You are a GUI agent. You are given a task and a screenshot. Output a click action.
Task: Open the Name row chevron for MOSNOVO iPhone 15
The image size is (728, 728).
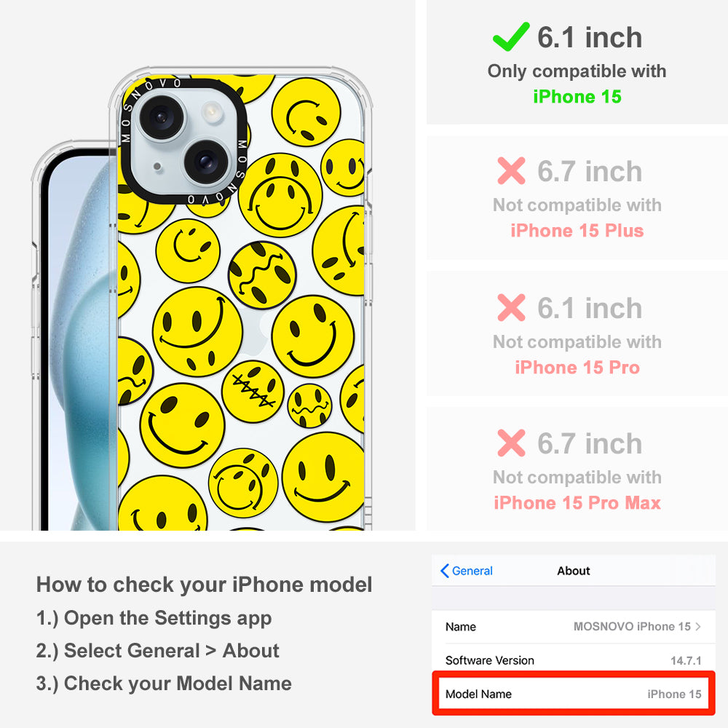[698, 626]
